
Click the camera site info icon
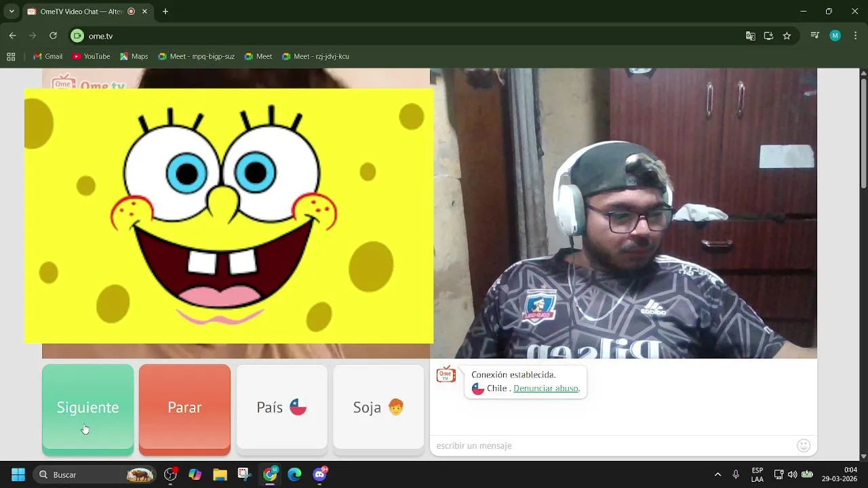click(77, 36)
